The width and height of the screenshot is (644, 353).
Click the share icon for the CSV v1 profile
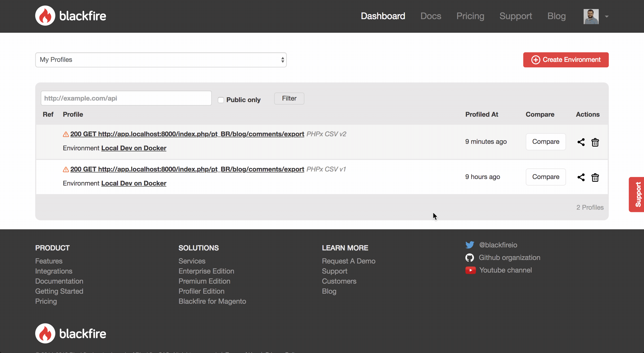pyautogui.click(x=581, y=177)
